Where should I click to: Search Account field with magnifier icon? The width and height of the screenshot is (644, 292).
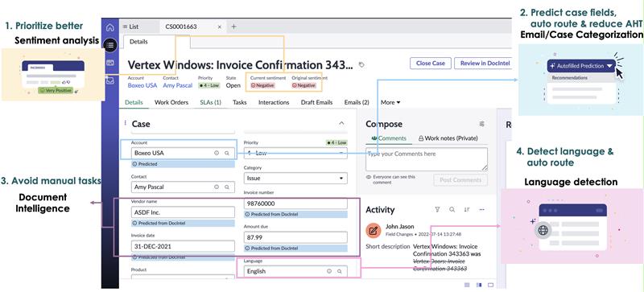[x=227, y=153]
